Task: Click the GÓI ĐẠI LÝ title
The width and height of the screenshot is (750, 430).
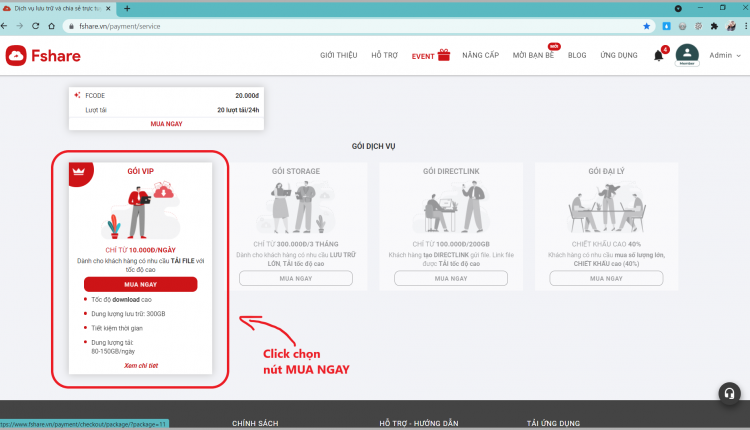Action: (606, 171)
